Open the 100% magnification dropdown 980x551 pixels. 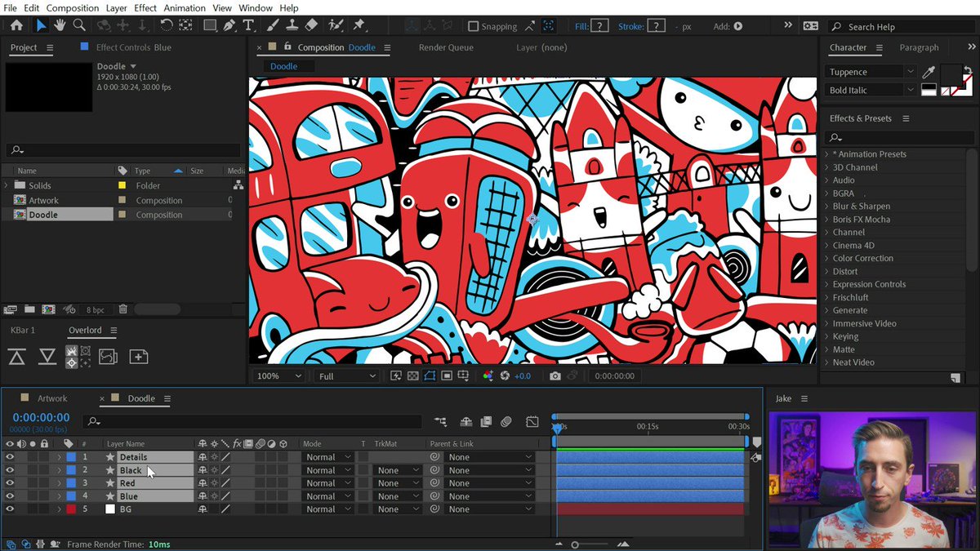click(278, 375)
